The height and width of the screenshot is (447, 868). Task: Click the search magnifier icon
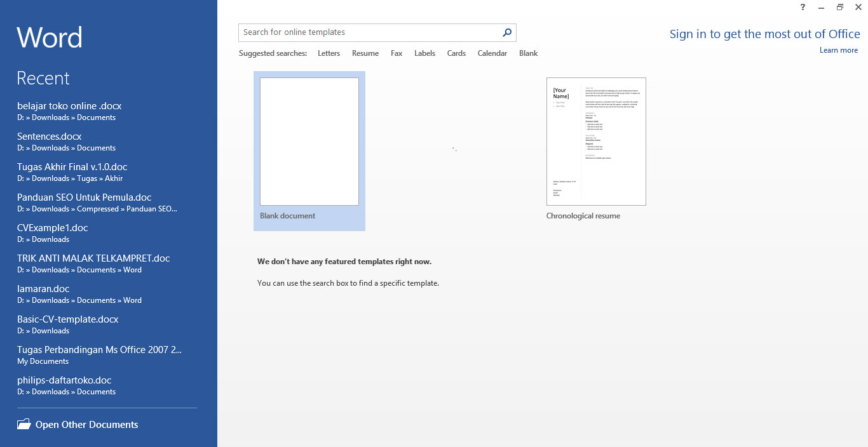507,32
